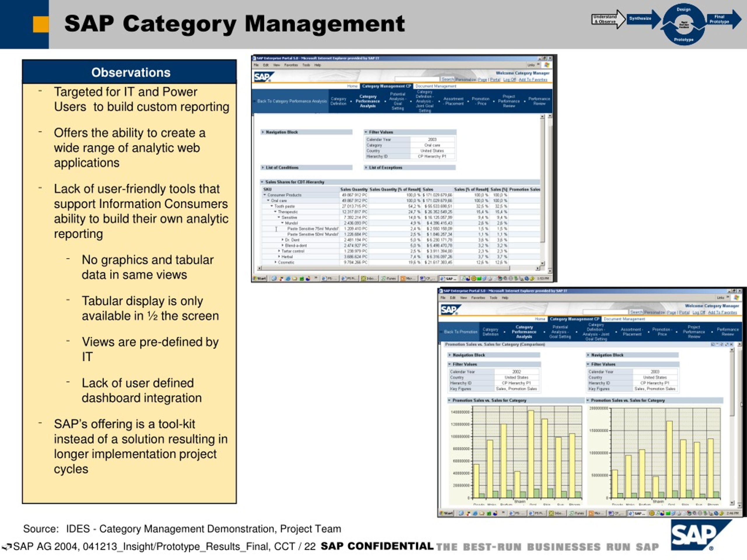747x560 pixels.
Task: Click the Back To Promotion link
Action: point(461,332)
